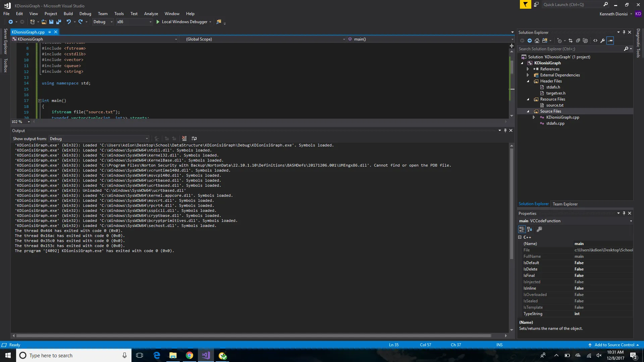Click the Open File folder icon
This screenshot has width=644, height=362.
pos(44,22)
